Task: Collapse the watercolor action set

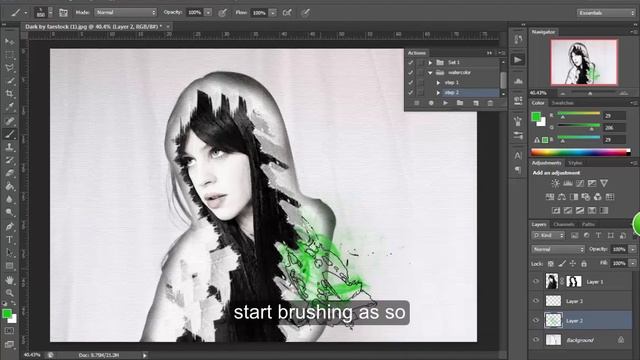Action: click(x=430, y=73)
